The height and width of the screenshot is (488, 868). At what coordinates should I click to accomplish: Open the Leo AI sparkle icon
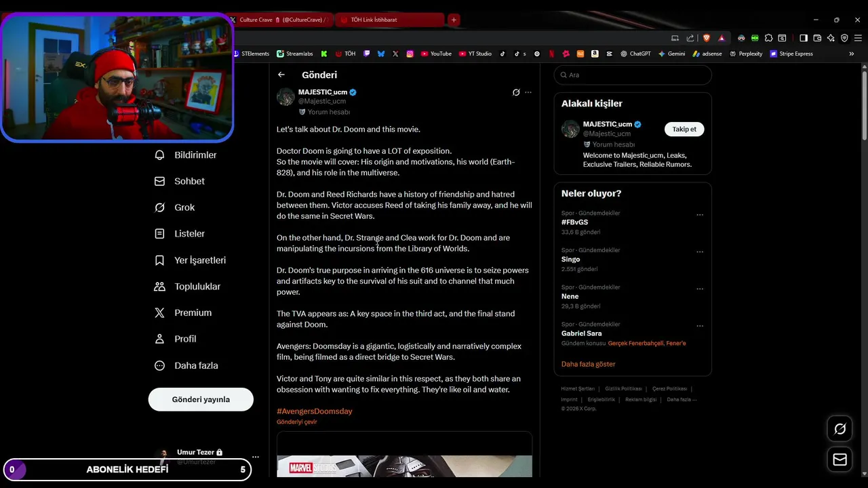coord(831,38)
